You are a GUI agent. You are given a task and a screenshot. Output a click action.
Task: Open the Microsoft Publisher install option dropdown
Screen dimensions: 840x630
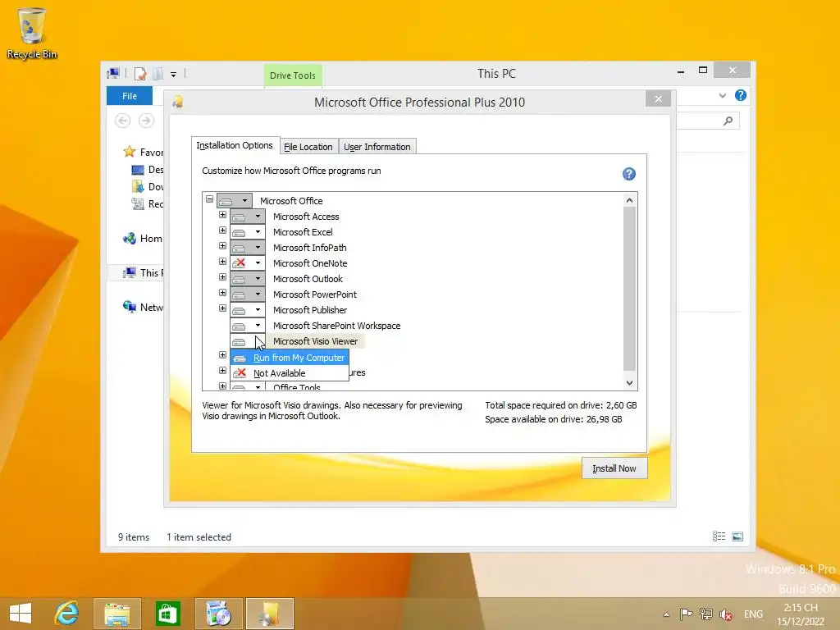248,309
